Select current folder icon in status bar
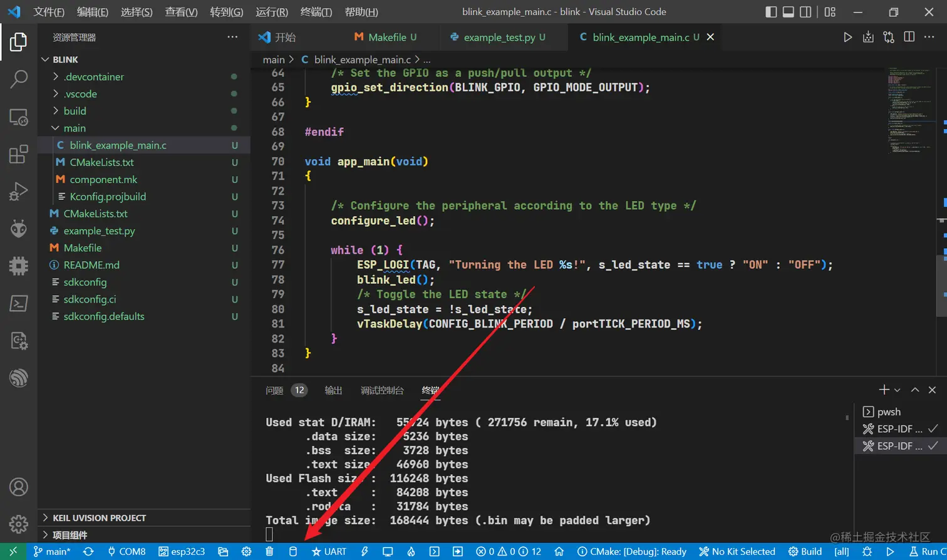 click(x=223, y=551)
